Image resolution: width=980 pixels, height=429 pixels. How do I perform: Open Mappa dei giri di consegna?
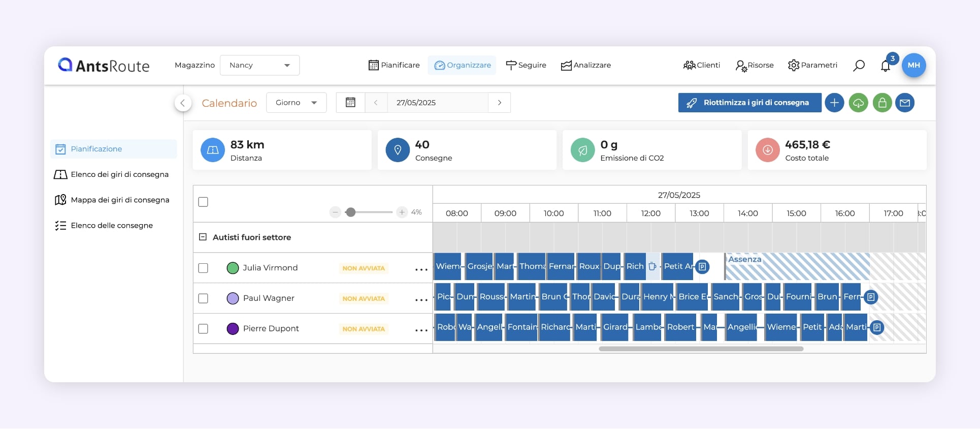point(120,200)
